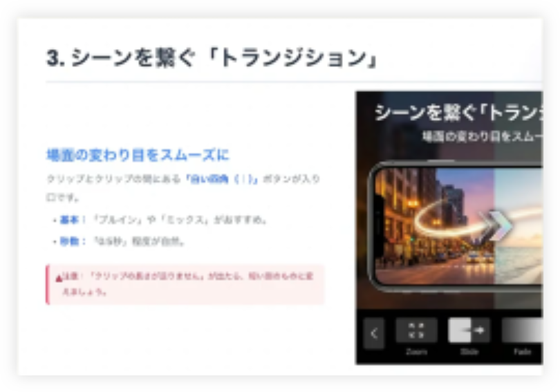Select the Zoom transition icon
Screen dimensions: 560x392
pos(416,330)
